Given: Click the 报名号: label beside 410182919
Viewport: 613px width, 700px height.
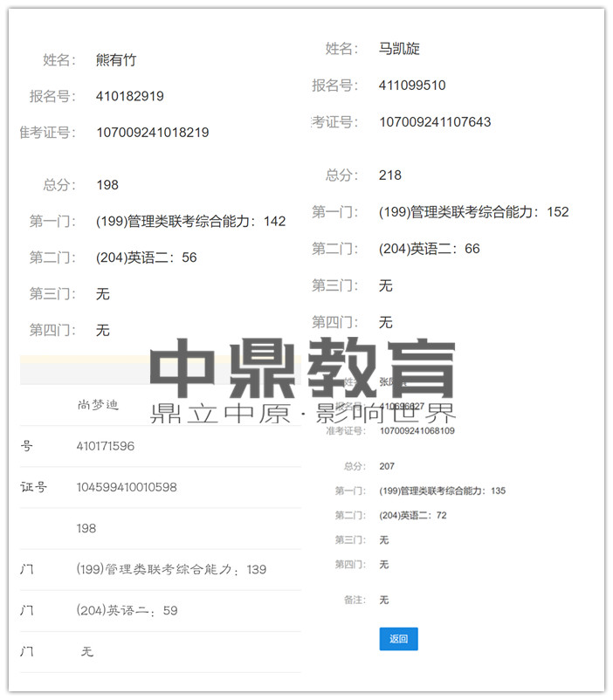Looking at the screenshot, I should [52, 96].
